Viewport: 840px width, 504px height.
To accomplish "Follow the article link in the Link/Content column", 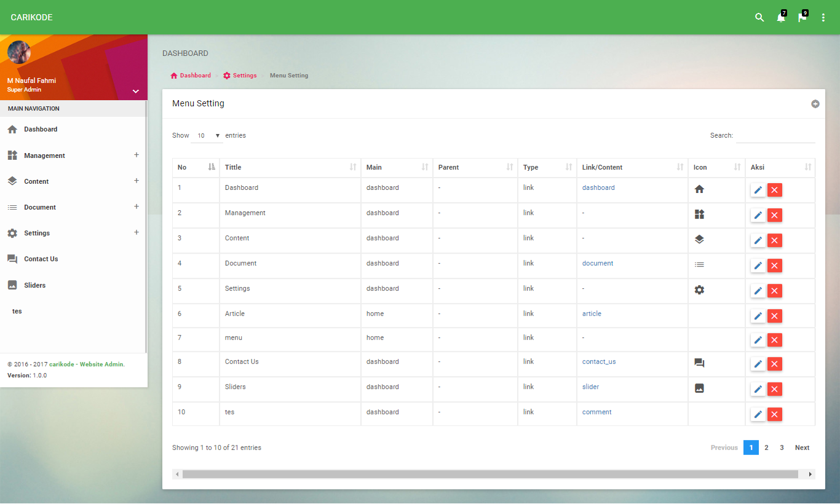I will pos(592,313).
